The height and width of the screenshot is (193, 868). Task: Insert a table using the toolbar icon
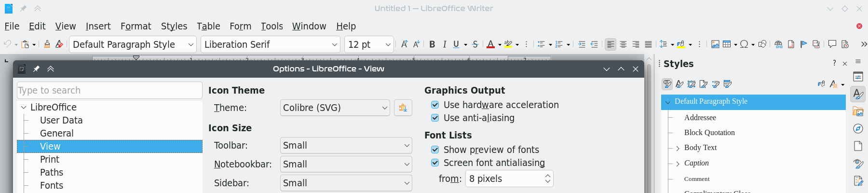(727, 44)
